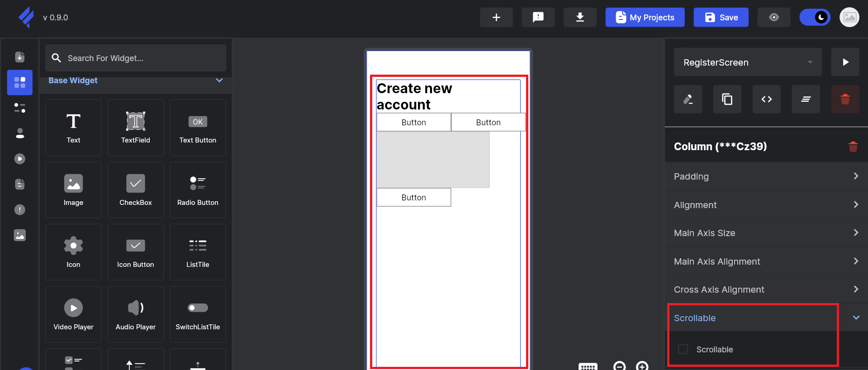This screenshot has height=370, width=868.
Task: Expand the Padding section
Action: click(766, 176)
